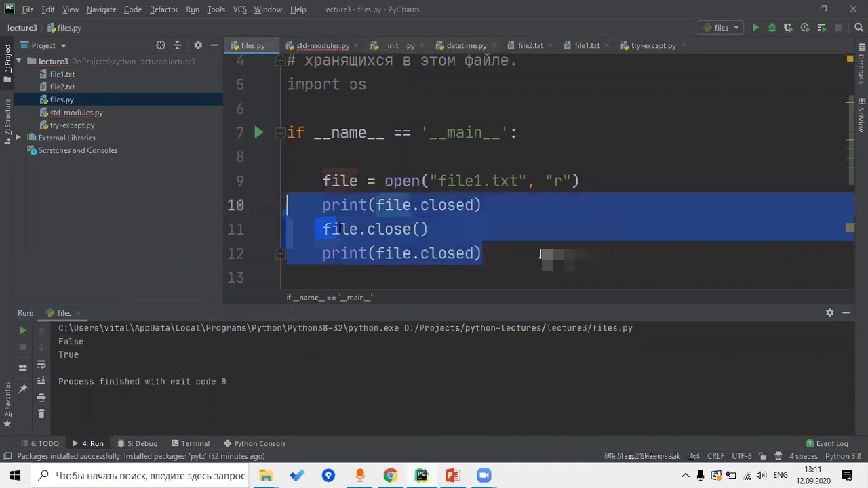Run with coverage icon in toolbar
The image size is (868, 488).
[788, 28]
